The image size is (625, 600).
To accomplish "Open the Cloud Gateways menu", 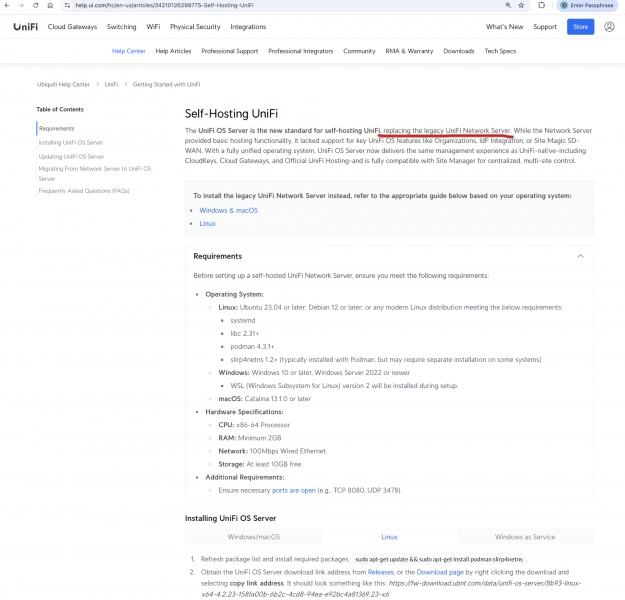I will 72,27.
